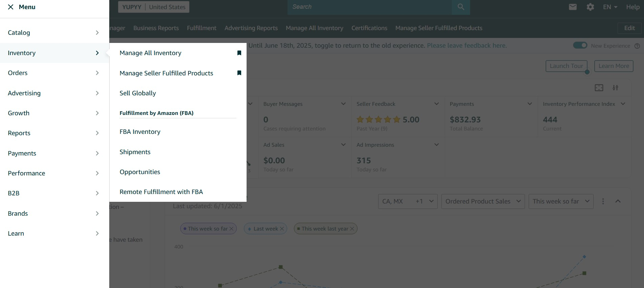Click the 5.00 seller feedback star rating

pyautogui.click(x=388, y=120)
